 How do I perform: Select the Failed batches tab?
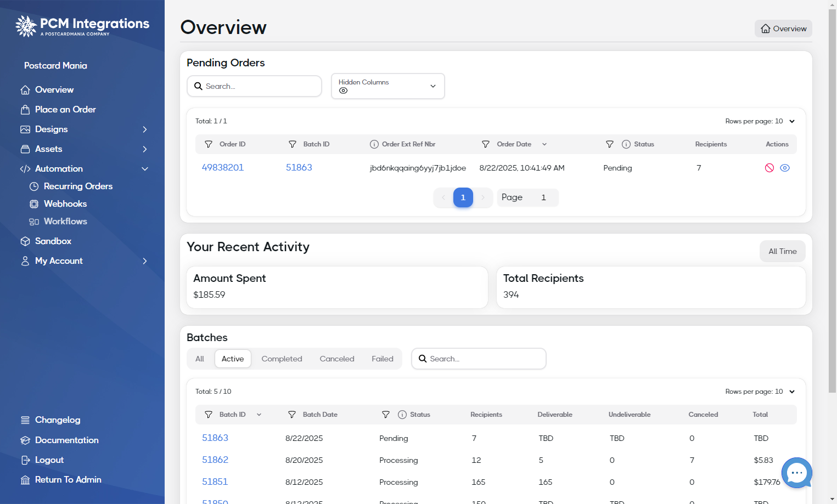coord(383,359)
